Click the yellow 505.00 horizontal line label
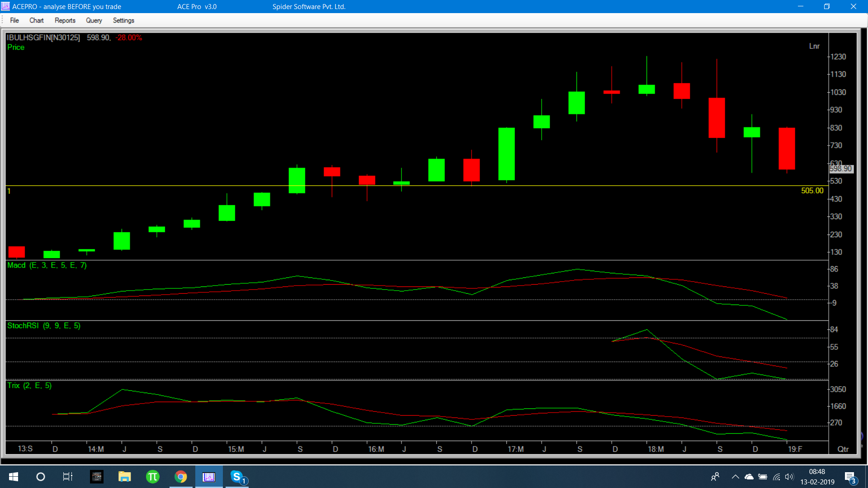868x488 pixels. coord(812,191)
